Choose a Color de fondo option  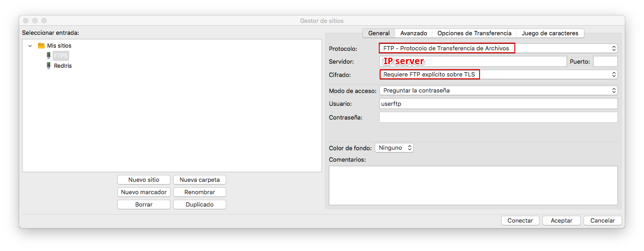pyautogui.click(x=394, y=148)
